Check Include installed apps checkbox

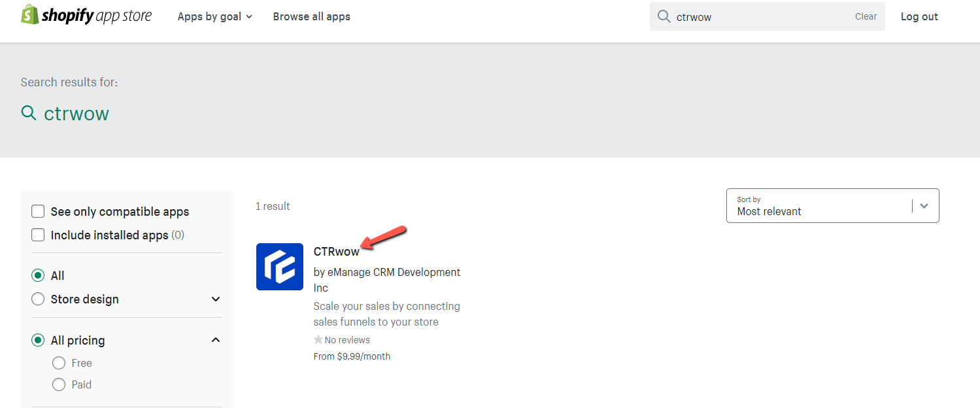(x=39, y=235)
